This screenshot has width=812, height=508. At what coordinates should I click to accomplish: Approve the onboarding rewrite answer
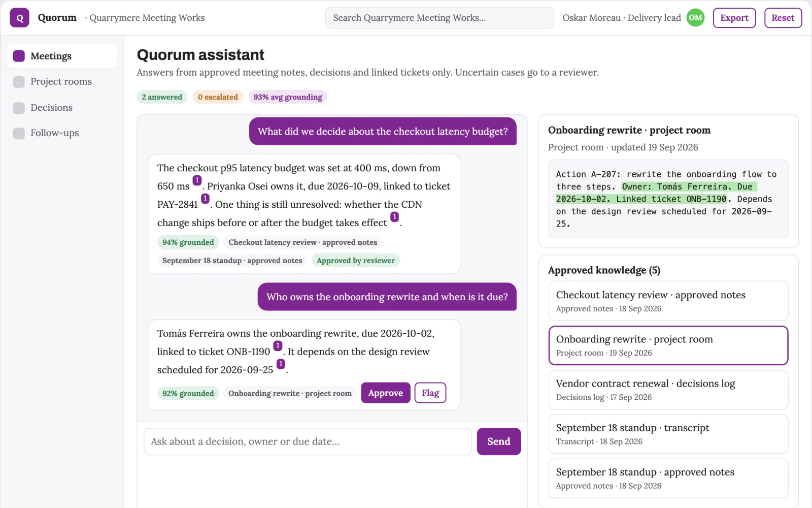coord(385,393)
